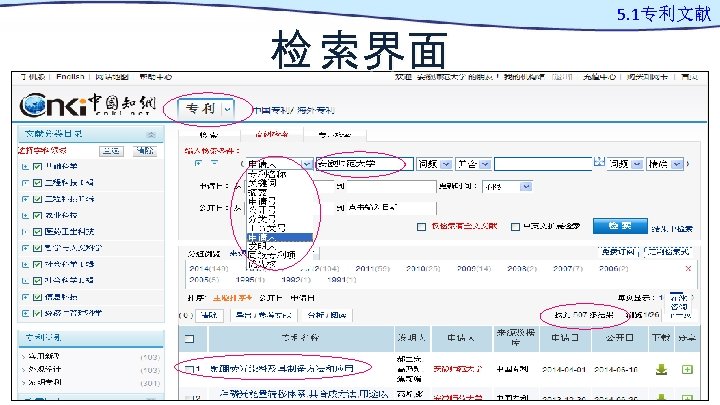Click the empty second keyword input box
The height and width of the screenshot is (405, 720).
click(544, 164)
